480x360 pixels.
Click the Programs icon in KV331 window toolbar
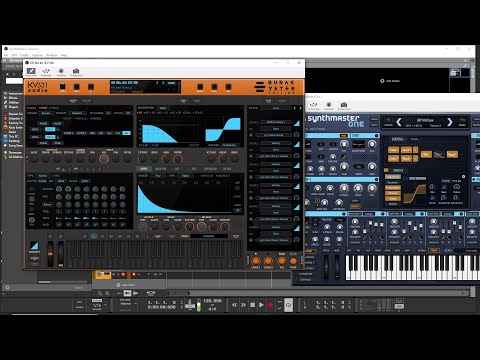click(x=31, y=72)
